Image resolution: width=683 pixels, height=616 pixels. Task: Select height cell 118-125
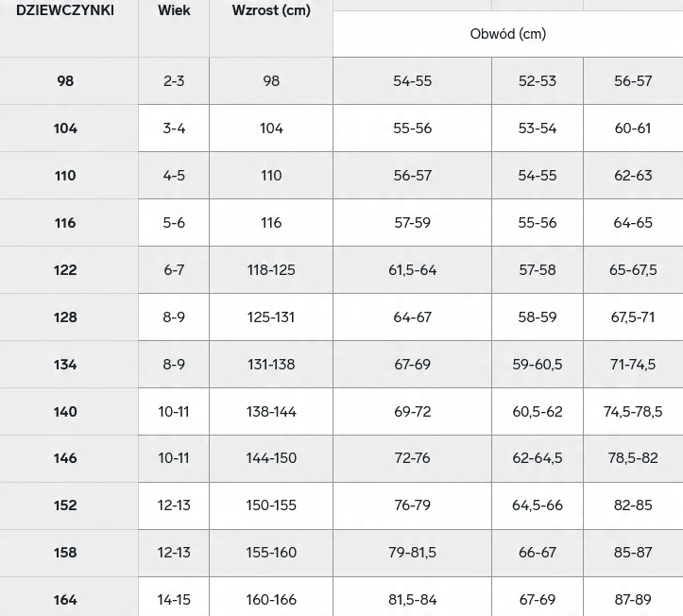click(271, 270)
